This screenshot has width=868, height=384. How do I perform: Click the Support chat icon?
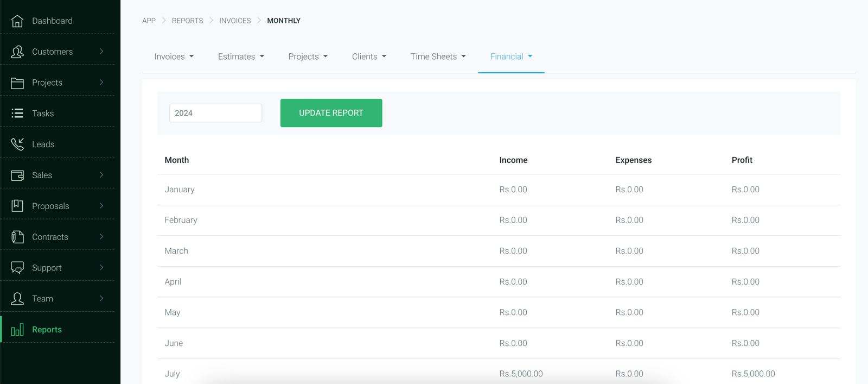[x=17, y=268]
